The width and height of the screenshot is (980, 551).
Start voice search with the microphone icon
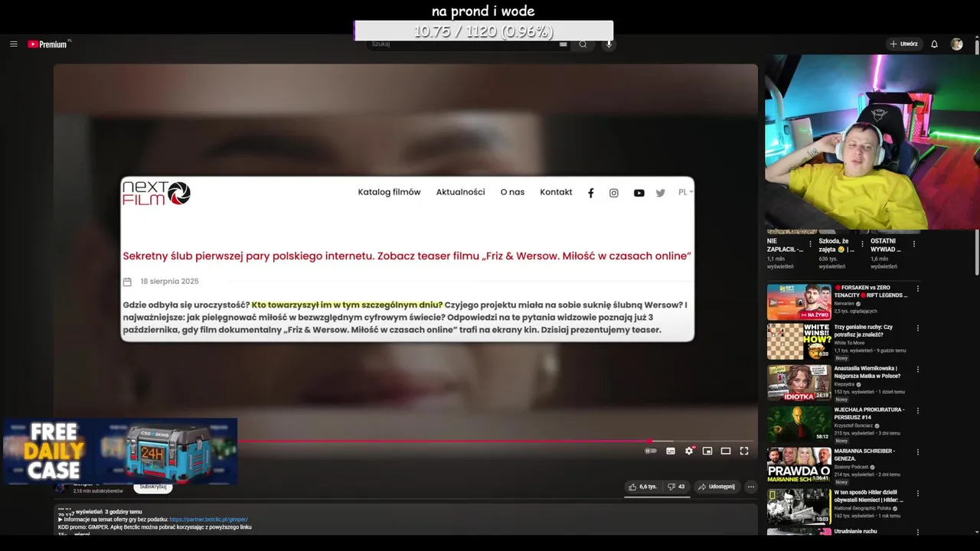(609, 44)
